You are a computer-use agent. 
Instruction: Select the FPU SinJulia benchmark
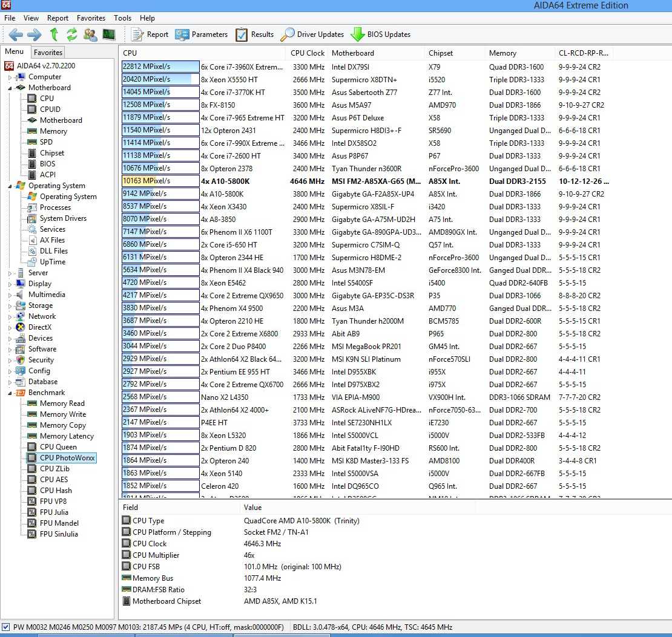coord(59,534)
